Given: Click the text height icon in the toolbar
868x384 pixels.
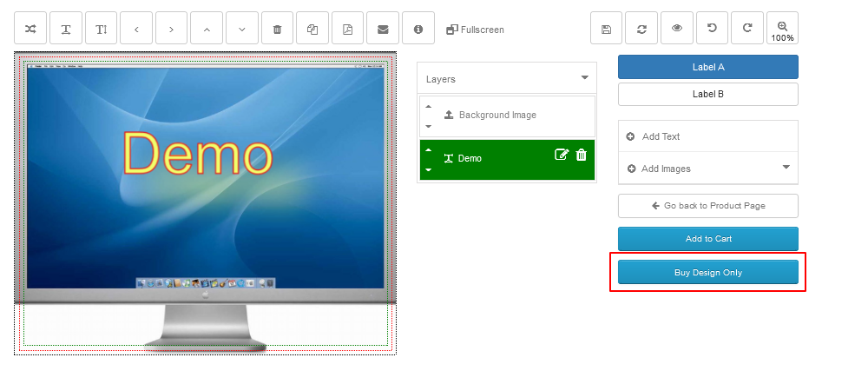Looking at the screenshot, I should 102,29.
